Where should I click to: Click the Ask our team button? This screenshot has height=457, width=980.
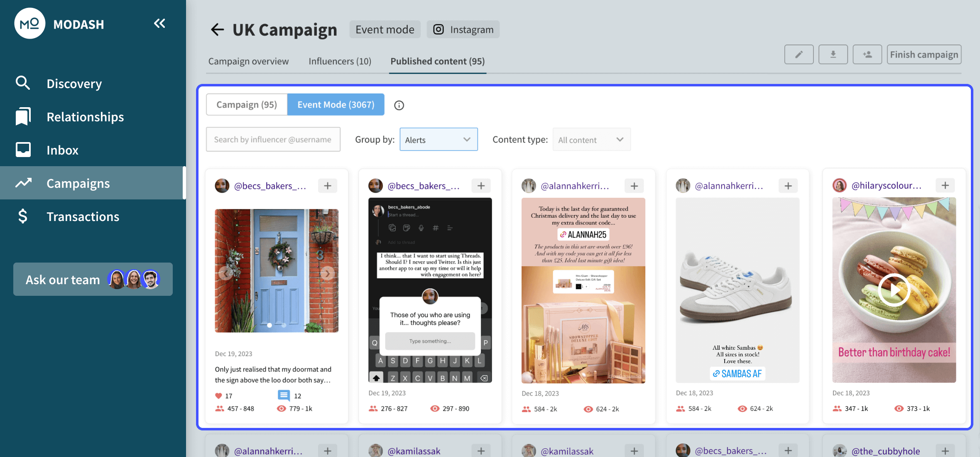pyautogui.click(x=93, y=279)
